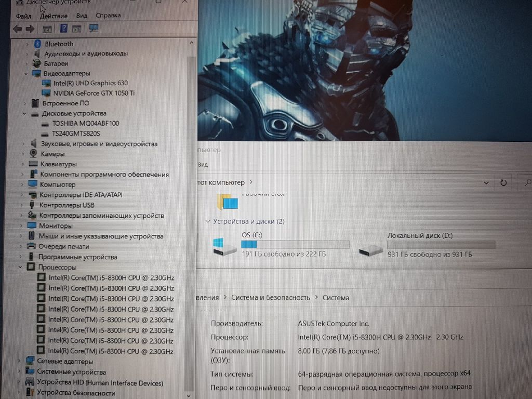The image size is (532, 399).
Task: Click the Система и безопасность breadcrumb link
Action: (270, 298)
